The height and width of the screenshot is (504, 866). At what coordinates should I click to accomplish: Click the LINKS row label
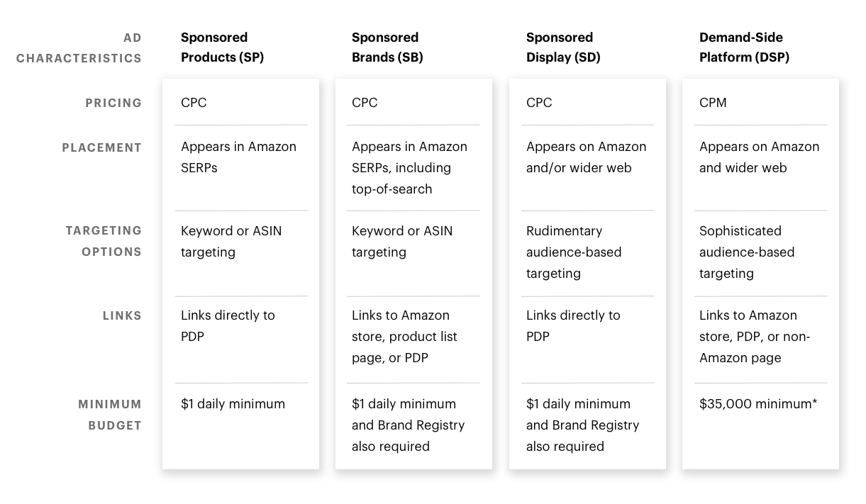pyautogui.click(x=122, y=315)
